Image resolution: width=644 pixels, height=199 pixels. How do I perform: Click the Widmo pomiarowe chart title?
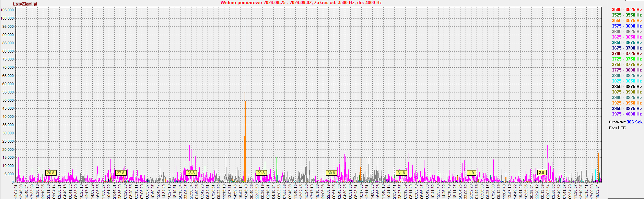[x=301, y=3]
